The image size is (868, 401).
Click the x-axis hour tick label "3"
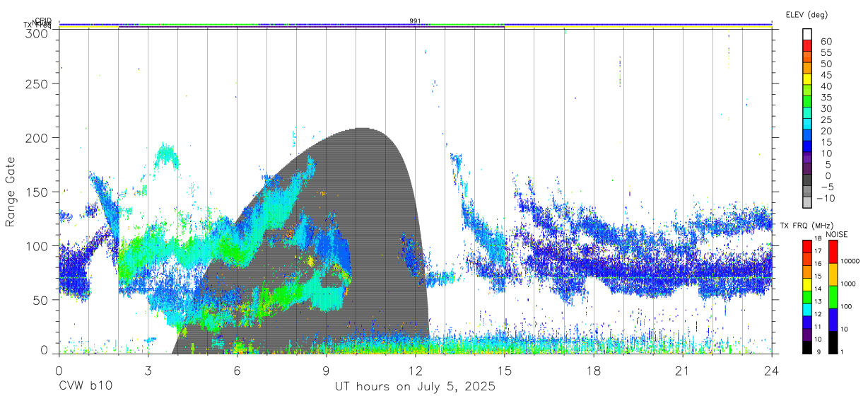[148, 371]
